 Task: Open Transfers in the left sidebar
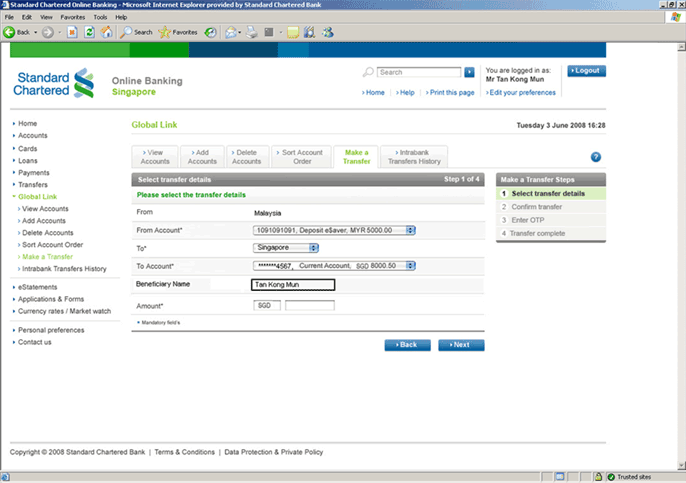[33, 185]
